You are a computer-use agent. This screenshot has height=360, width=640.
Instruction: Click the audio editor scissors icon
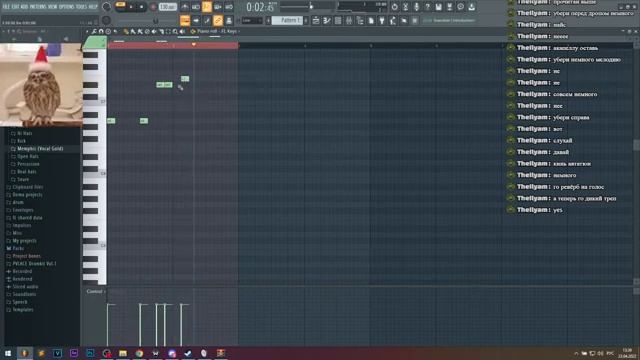[x=405, y=7]
